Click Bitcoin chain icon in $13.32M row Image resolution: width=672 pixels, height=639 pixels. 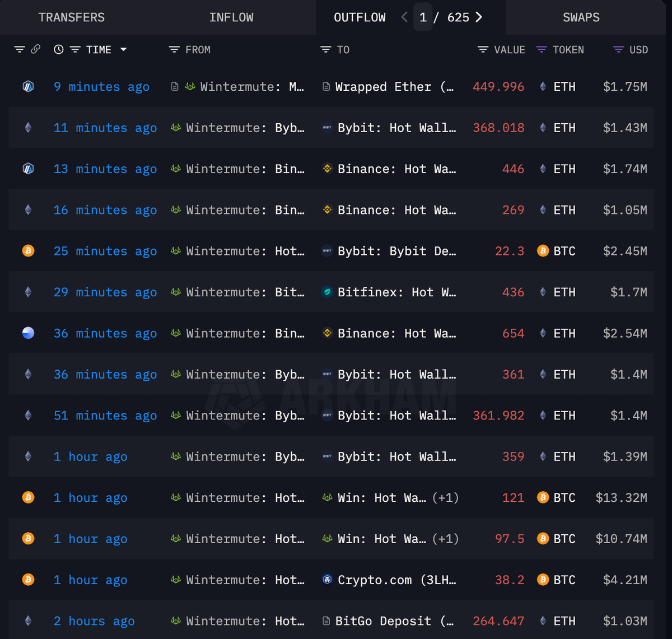click(x=28, y=497)
